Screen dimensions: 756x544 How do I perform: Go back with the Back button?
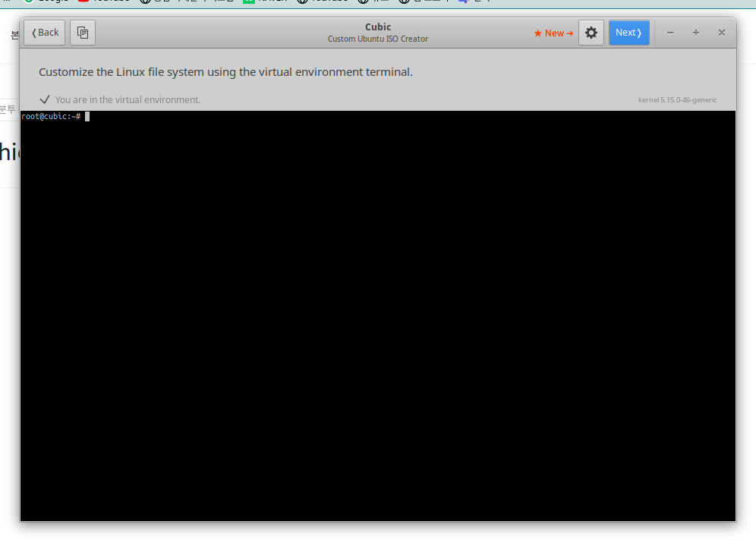coord(44,33)
